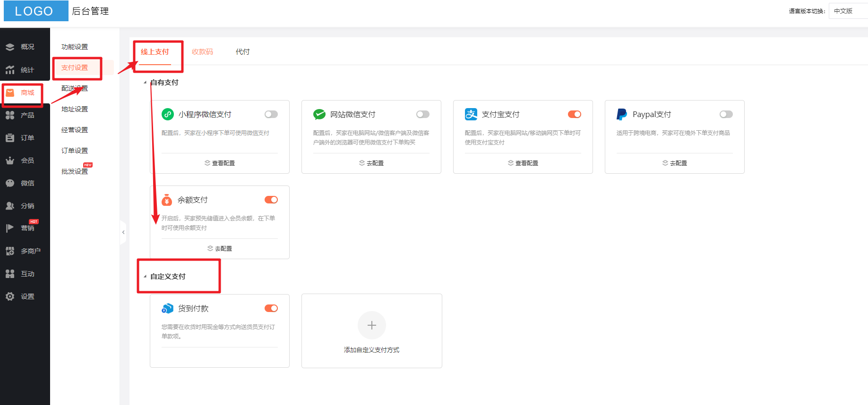Screen dimensions: 868x405
Task: Select the 商城 shop icon in sidebar
Action: tap(10, 93)
